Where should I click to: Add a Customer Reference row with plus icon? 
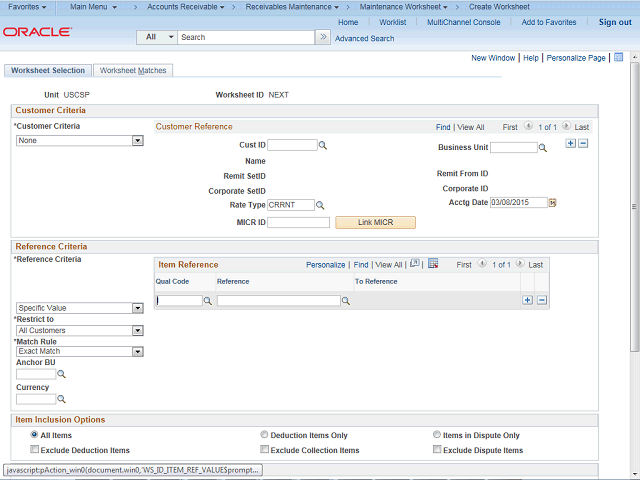tap(570, 144)
